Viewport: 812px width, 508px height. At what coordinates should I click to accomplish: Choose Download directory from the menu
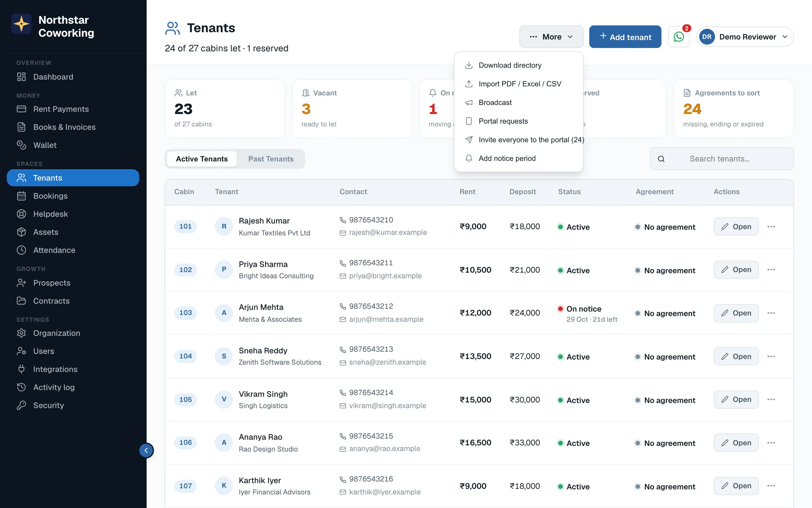pos(519,65)
